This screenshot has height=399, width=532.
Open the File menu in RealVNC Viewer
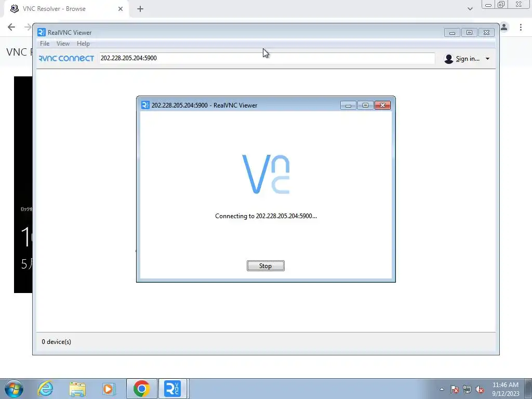tap(45, 44)
